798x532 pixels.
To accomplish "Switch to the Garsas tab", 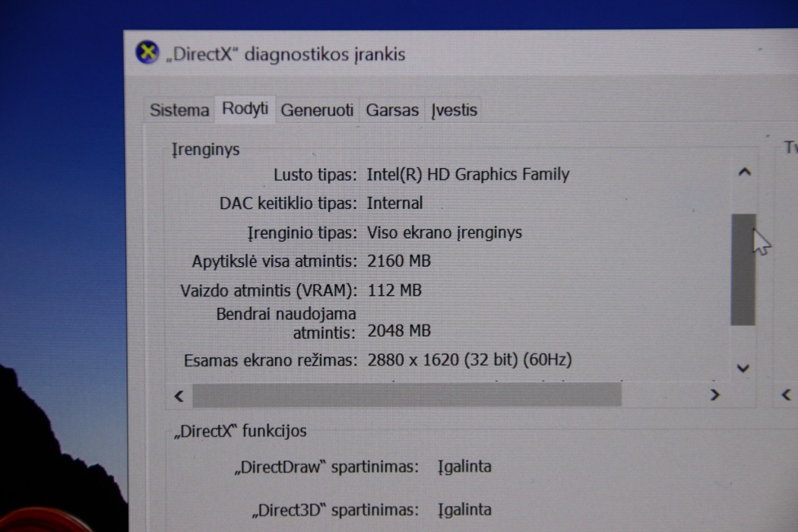I will [x=392, y=110].
